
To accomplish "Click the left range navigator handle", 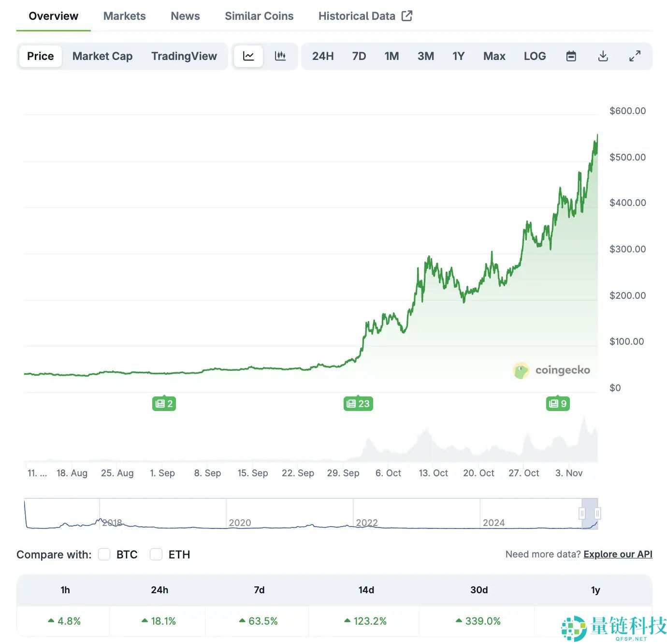I will point(582,513).
